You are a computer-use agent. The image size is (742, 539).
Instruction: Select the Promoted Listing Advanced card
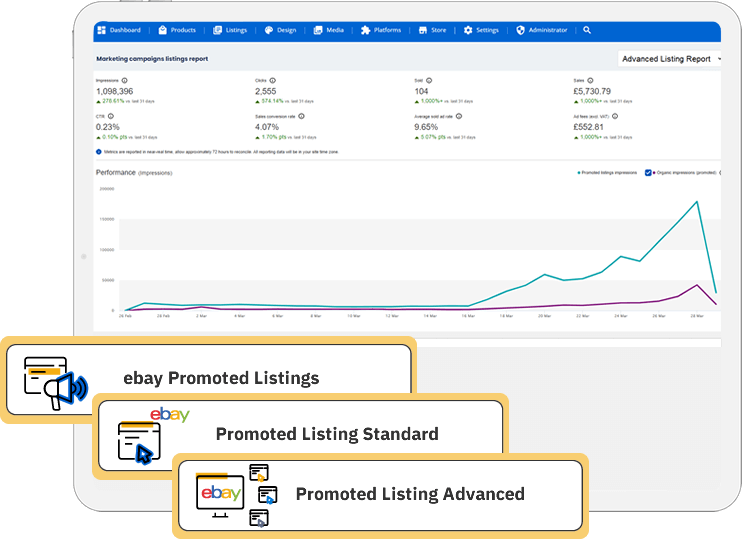click(x=380, y=495)
